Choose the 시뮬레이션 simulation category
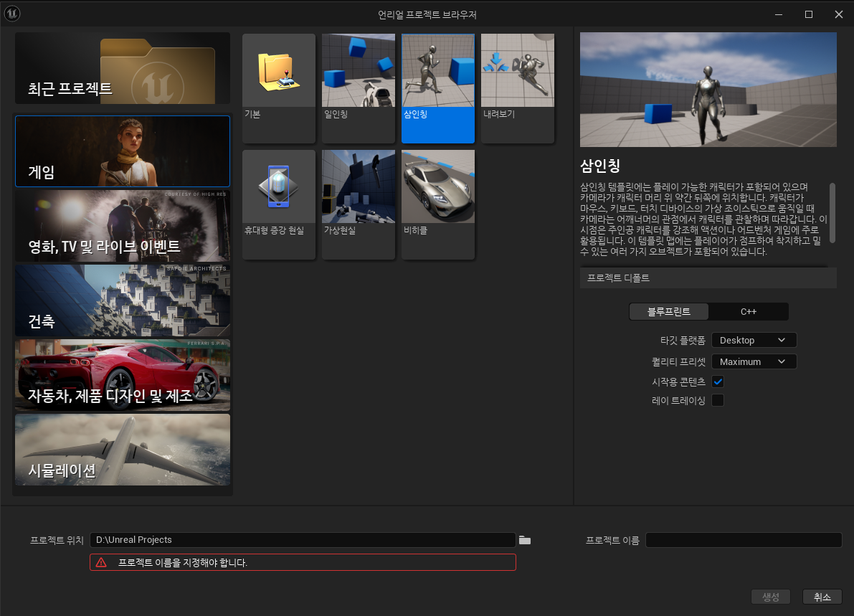Image resolution: width=854 pixels, height=616 pixels. [123, 450]
